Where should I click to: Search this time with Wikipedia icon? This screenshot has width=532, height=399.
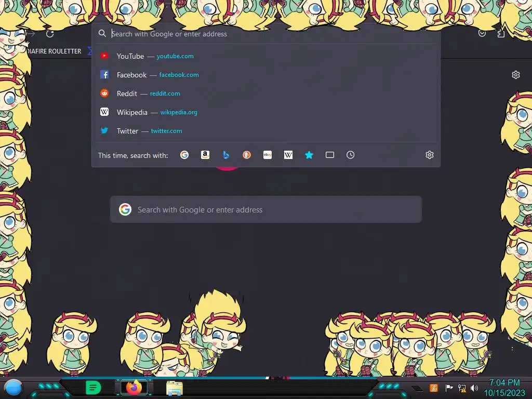click(288, 155)
